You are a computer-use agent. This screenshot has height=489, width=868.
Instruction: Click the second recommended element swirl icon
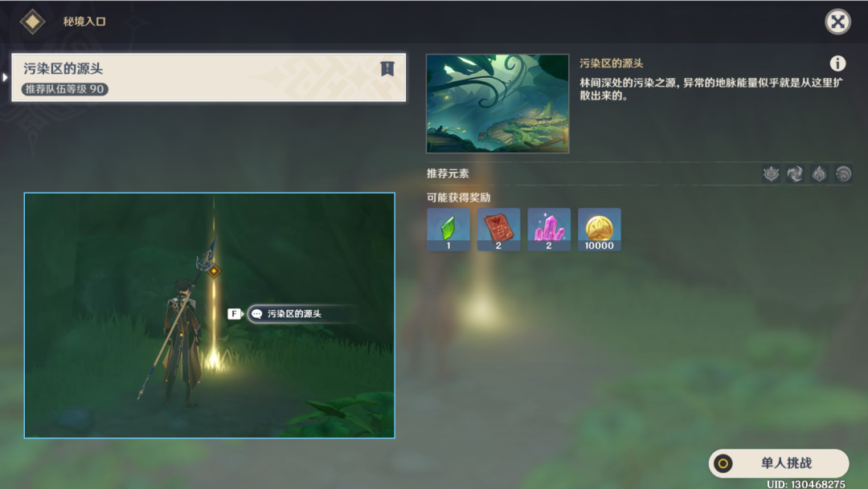tap(795, 173)
